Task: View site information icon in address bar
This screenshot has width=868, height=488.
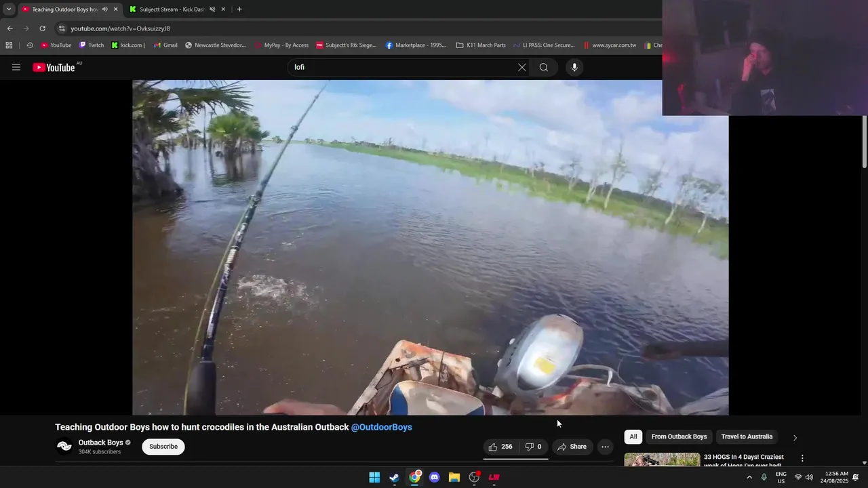Action: pos(62,28)
